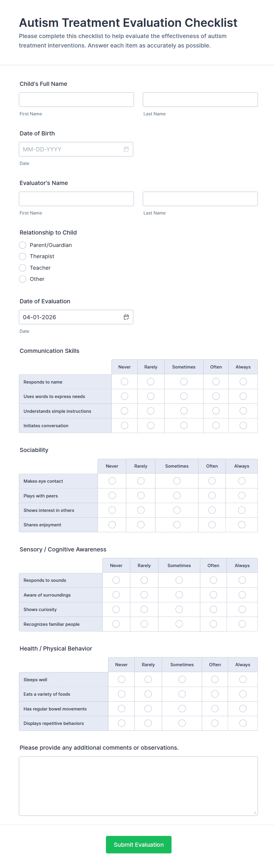Set 'Initiates conversation' to Always
Image resolution: width=274 pixels, height=868 pixels.
tap(243, 425)
